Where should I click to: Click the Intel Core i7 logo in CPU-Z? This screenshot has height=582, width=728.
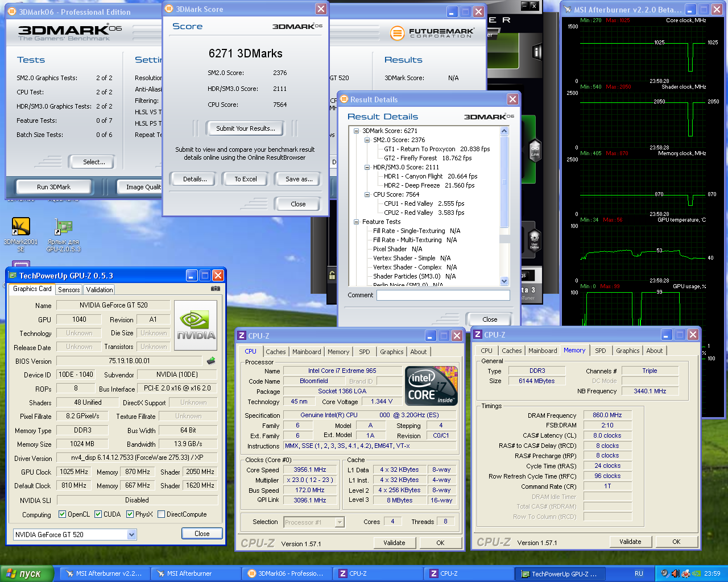click(431, 385)
